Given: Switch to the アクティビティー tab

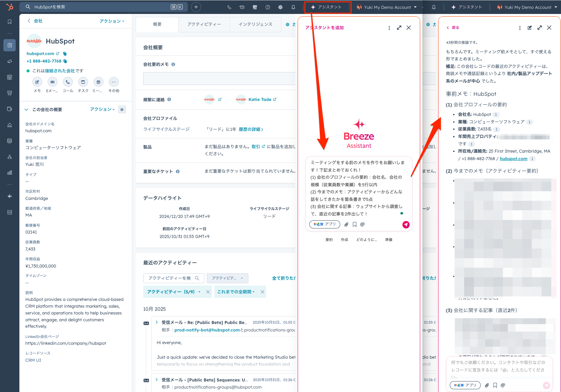Looking at the screenshot, I should pyautogui.click(x=204, y=24).
